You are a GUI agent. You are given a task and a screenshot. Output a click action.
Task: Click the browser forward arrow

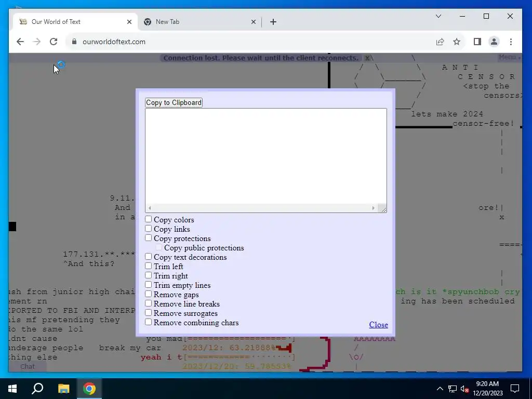37,42
